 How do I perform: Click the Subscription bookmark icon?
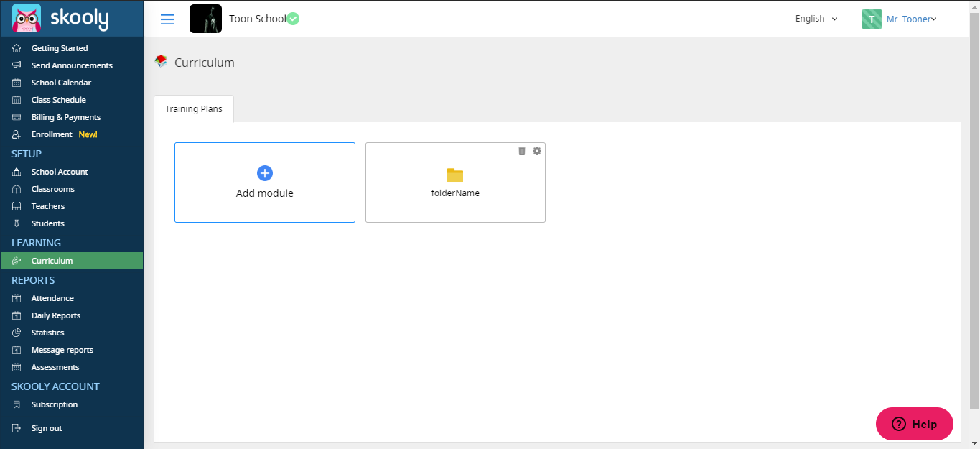(17, 404)
